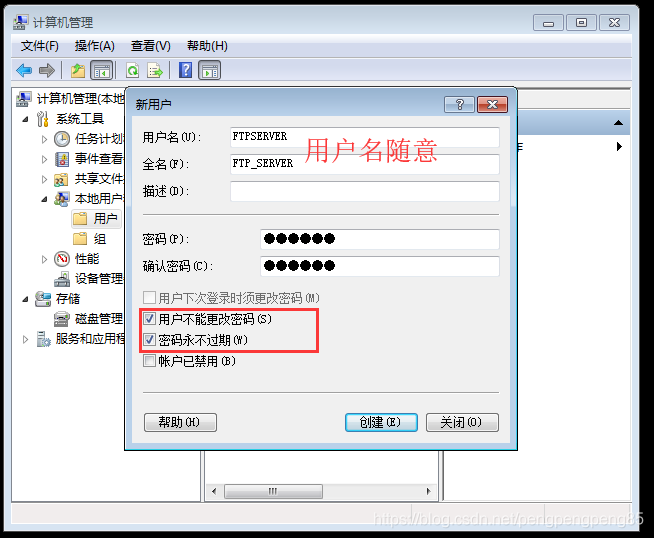Click the 创建(E) button
Image resolution: width=654 pixels, height=538 pixels.
(x=381, y=422)
